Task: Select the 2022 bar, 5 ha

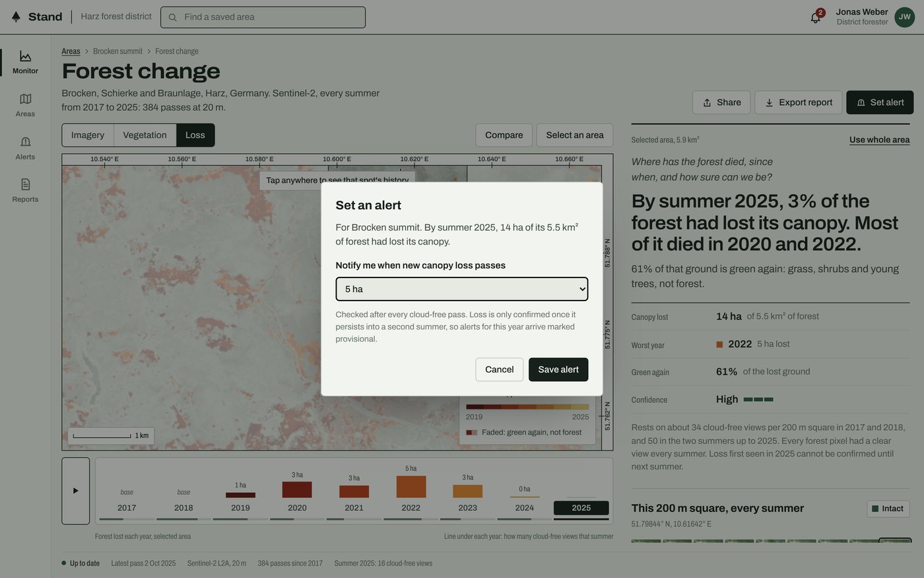Action: click(x=411, y=487)
